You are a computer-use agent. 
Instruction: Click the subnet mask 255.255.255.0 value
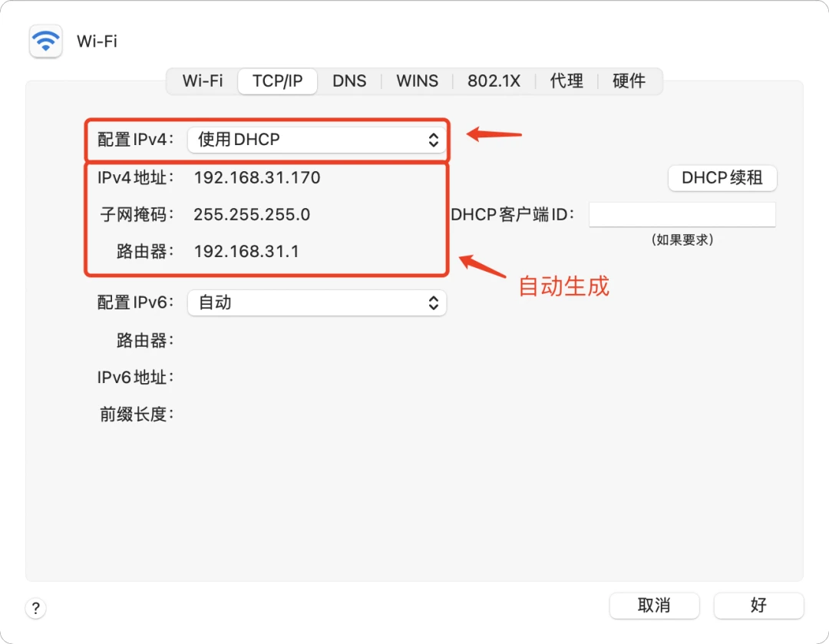(252, 215)
